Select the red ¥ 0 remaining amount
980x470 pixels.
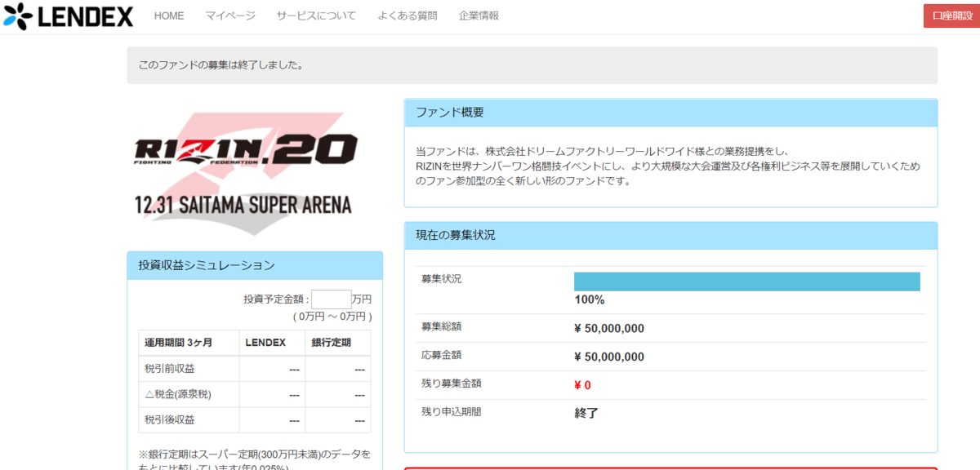tap(582, 385)
